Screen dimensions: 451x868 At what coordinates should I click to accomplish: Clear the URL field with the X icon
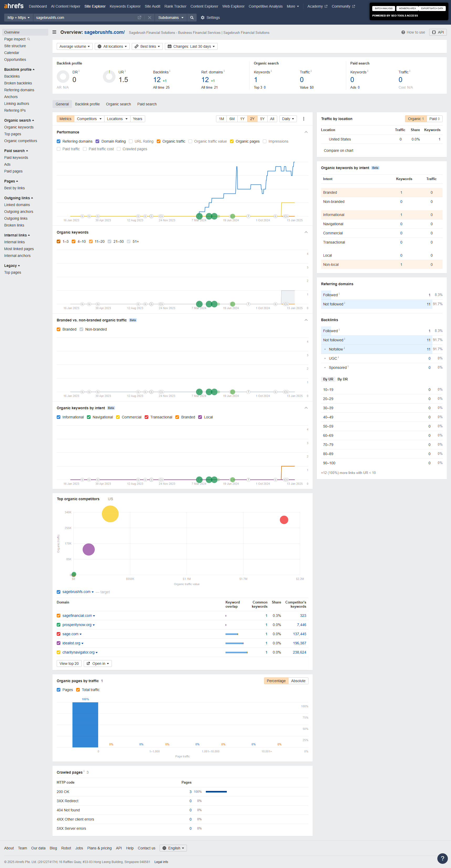pos(149,18)
